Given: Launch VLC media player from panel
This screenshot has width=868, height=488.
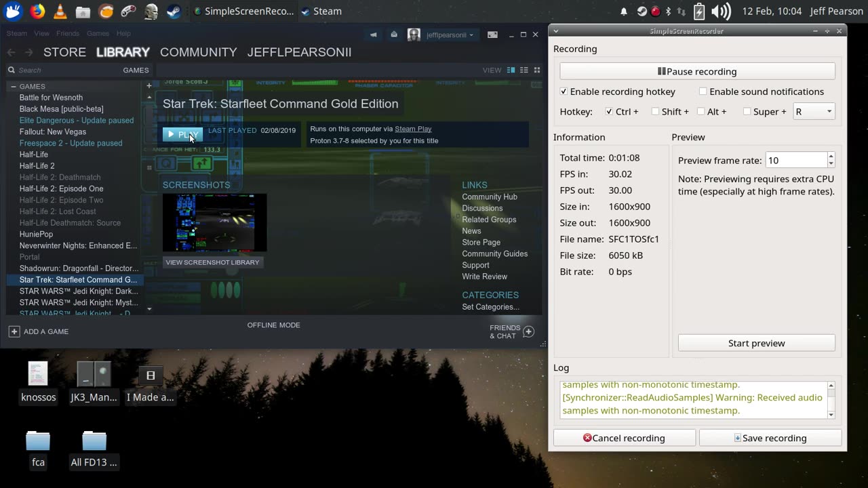Looking at the screenshot, I should [60, 11].
